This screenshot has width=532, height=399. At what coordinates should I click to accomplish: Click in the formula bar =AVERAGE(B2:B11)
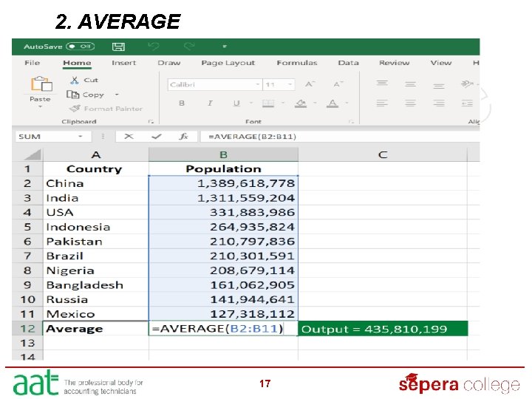[340, 137]
